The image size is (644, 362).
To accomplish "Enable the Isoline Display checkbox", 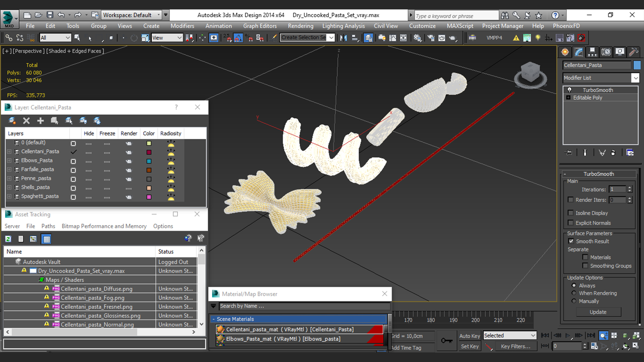I will pyautogui.click(x=571, y=213).
